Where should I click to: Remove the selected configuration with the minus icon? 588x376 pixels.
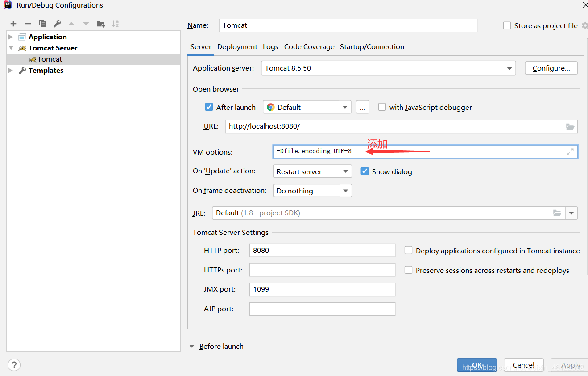coord(28,24)
